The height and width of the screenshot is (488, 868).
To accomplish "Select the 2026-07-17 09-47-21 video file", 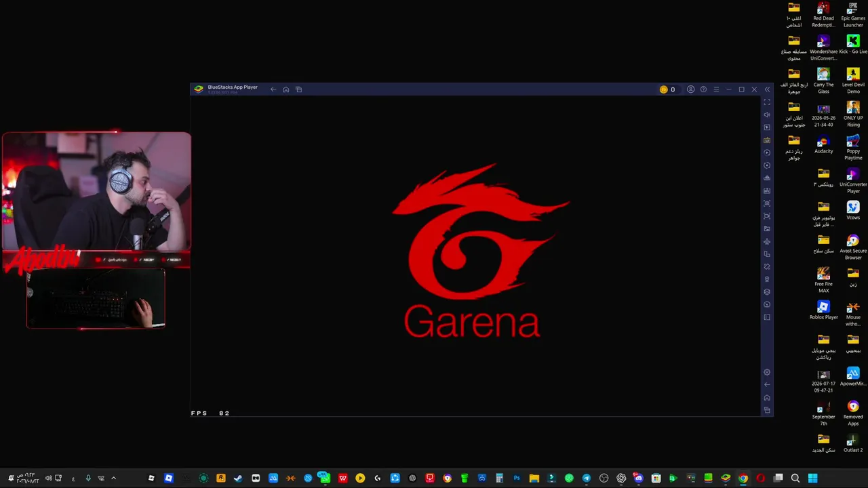I will 823,380.
